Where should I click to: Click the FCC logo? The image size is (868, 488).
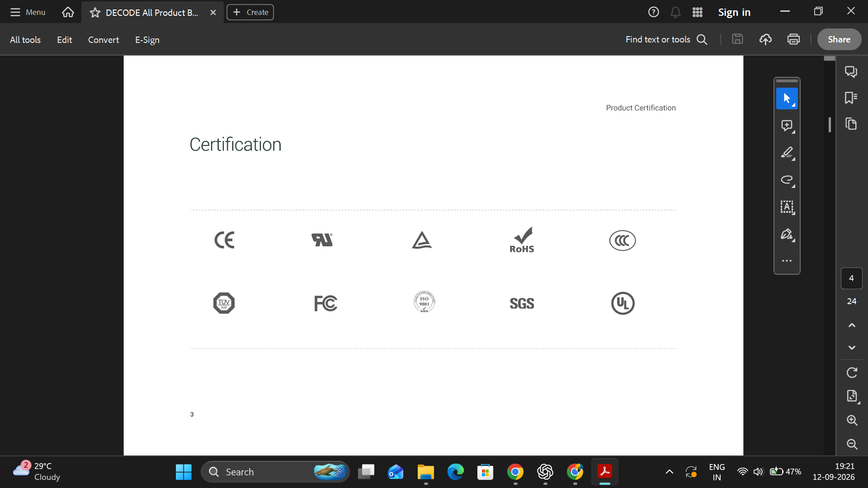coord(325,303)
